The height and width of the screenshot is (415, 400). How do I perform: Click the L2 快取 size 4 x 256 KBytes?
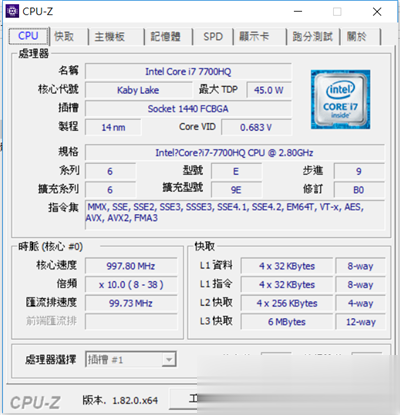click(287, 303)
